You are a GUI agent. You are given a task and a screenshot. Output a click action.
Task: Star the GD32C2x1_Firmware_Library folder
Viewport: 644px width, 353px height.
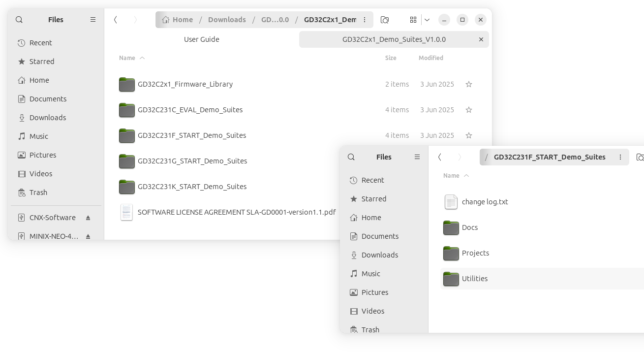tap(469, 84)
